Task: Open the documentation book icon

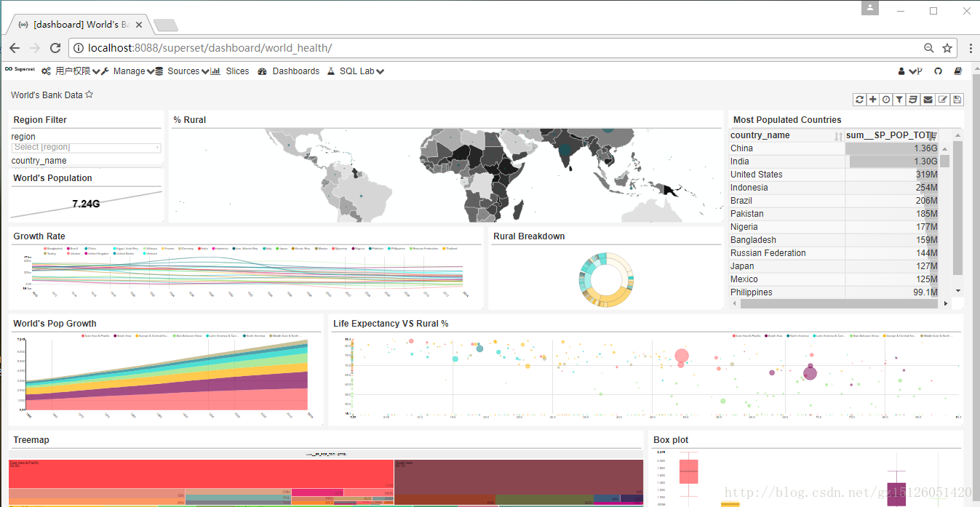Action: click(x=958, y=71)
